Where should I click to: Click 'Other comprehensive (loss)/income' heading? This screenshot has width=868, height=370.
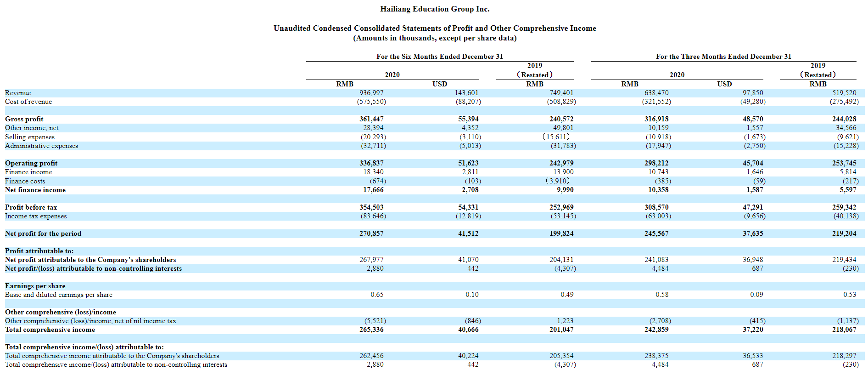61,312
